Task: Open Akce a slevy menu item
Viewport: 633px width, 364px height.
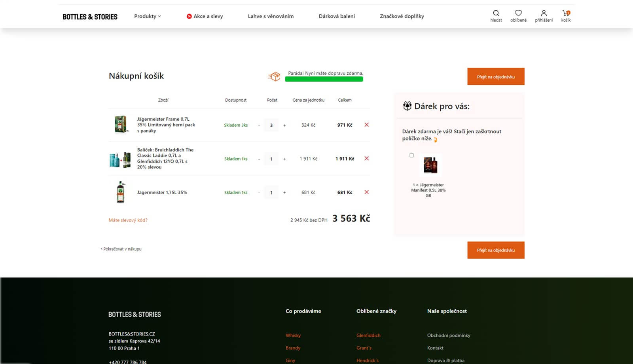Action: pos(205,16)
